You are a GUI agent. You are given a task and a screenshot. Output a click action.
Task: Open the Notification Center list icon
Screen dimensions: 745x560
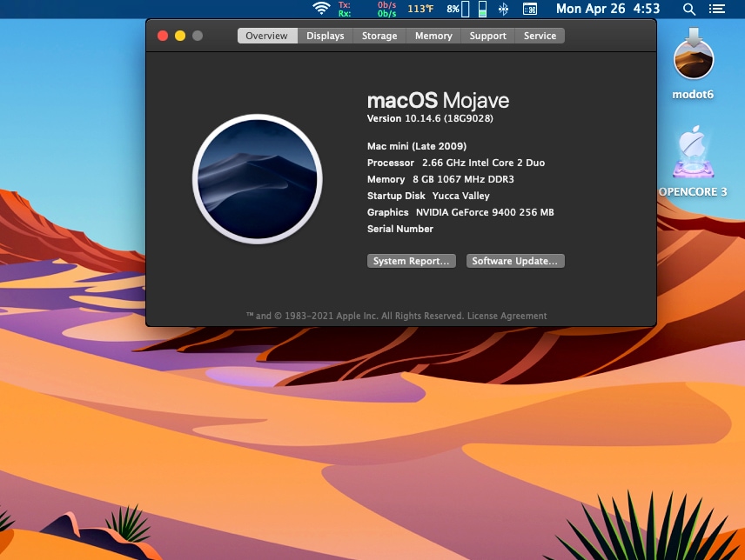[717, 9]
